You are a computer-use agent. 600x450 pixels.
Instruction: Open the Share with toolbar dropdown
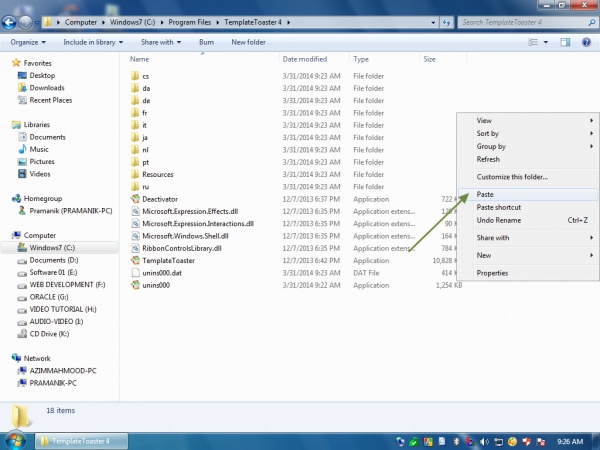161,42
